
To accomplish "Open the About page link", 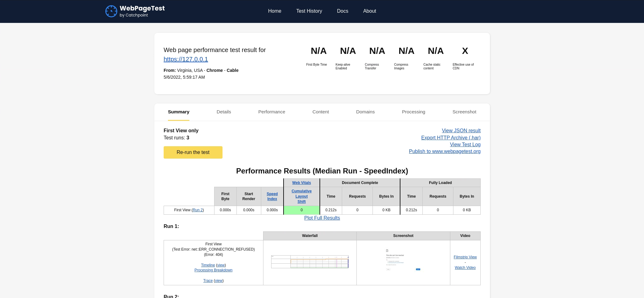I will tap(369, 11).
